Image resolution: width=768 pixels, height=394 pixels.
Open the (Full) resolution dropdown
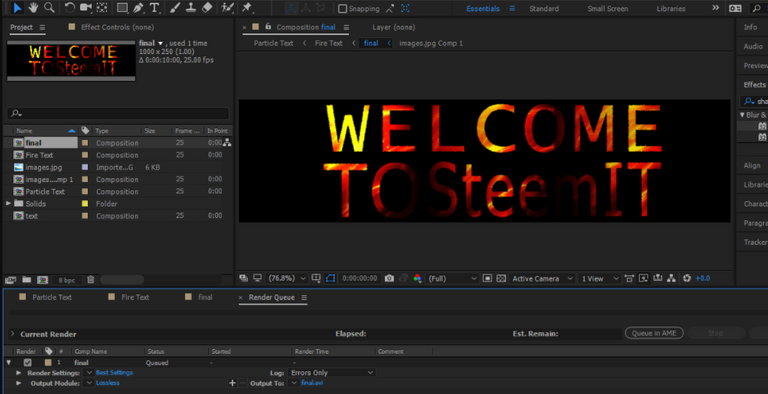[452, 278]
